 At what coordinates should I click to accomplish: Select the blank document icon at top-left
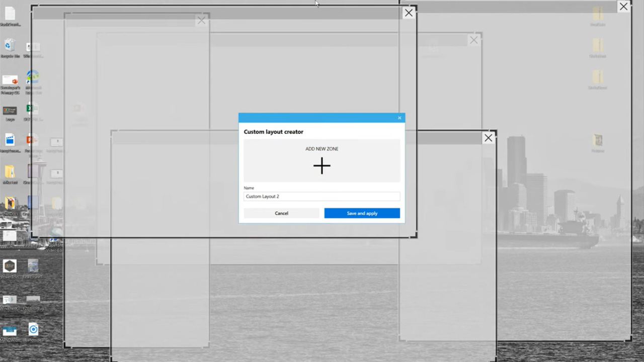point(10,14)
